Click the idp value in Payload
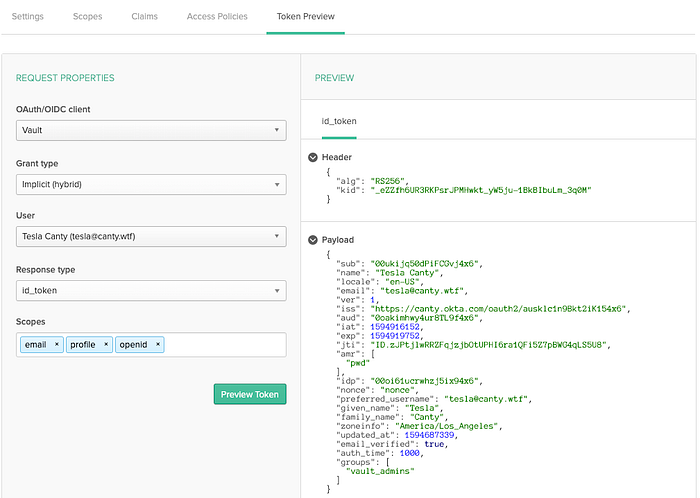Viewport: 700px width, 498px height. click(x=424, y=381)
